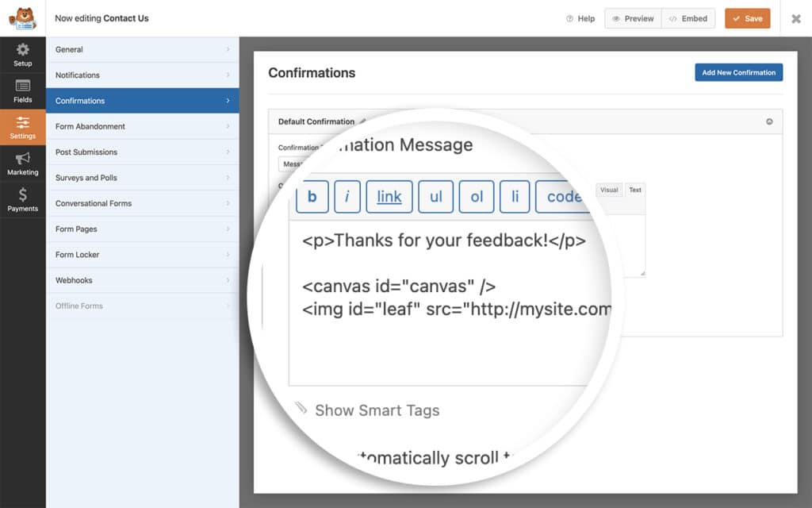Open the Marketing megaphone section
The height and width of the screenshot is (508, 812).
click(22, 164)
